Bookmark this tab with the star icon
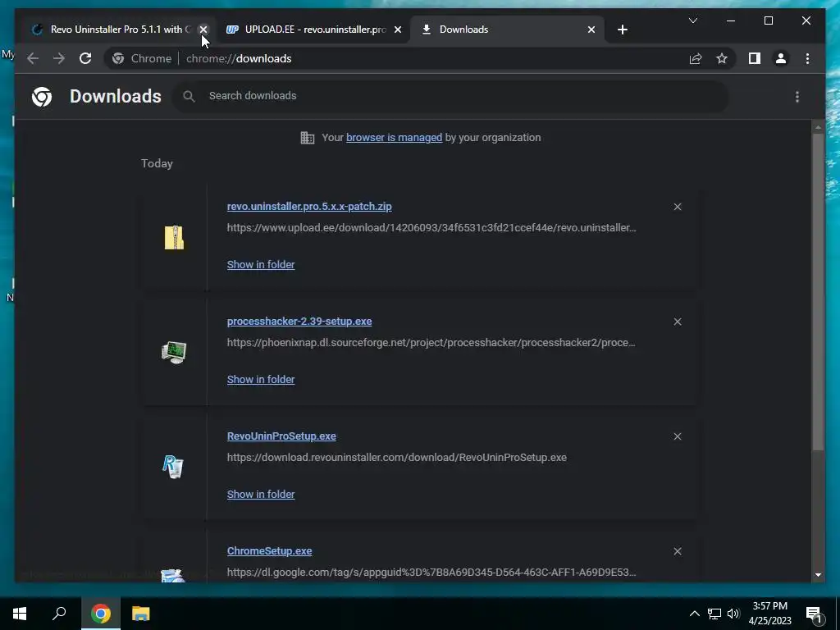The image size is (840, 630). click(x=722, y=58)
